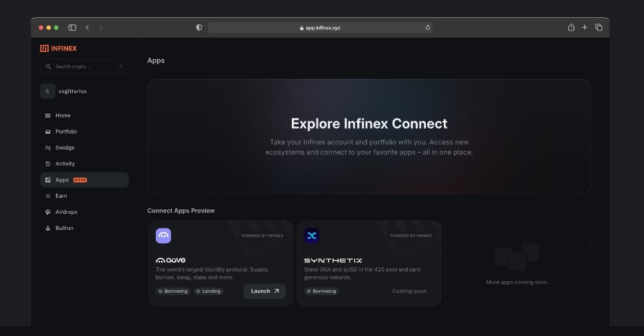Screen dimensions: 644x336
Task: Open the Activity menu item
Action: [84, 164]
